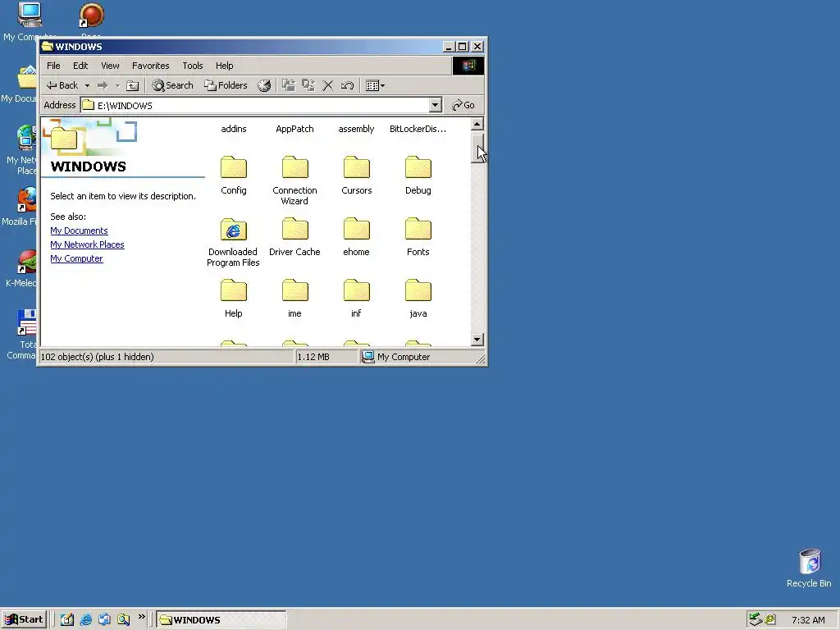The image size is (840, 630).
Task: Click the Windows logo throbber
Action: click(x=468, y=66)
